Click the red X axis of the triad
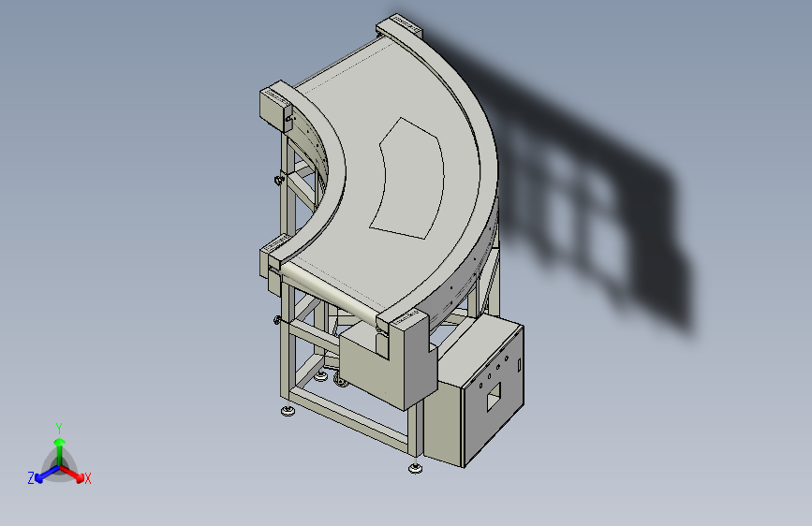 [72, 474]
